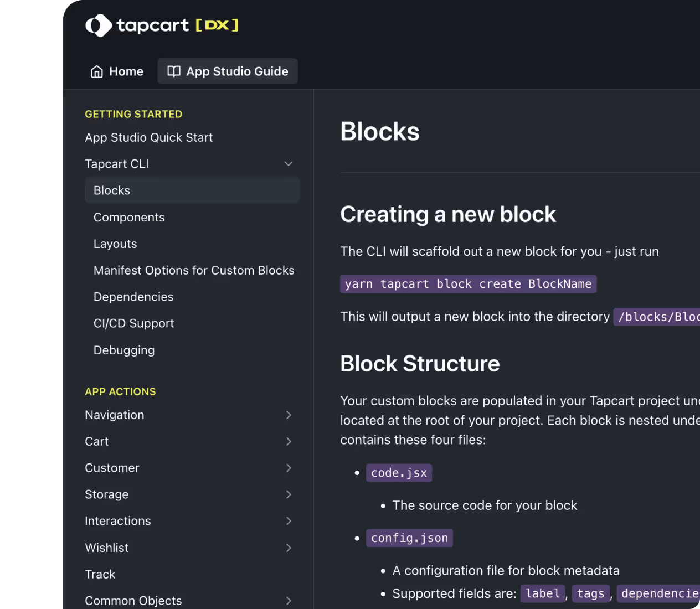Viewport: 700px width, 609px height.
Task: Collapse the Tapcart CLI section chevron
Action: point(289,164)
